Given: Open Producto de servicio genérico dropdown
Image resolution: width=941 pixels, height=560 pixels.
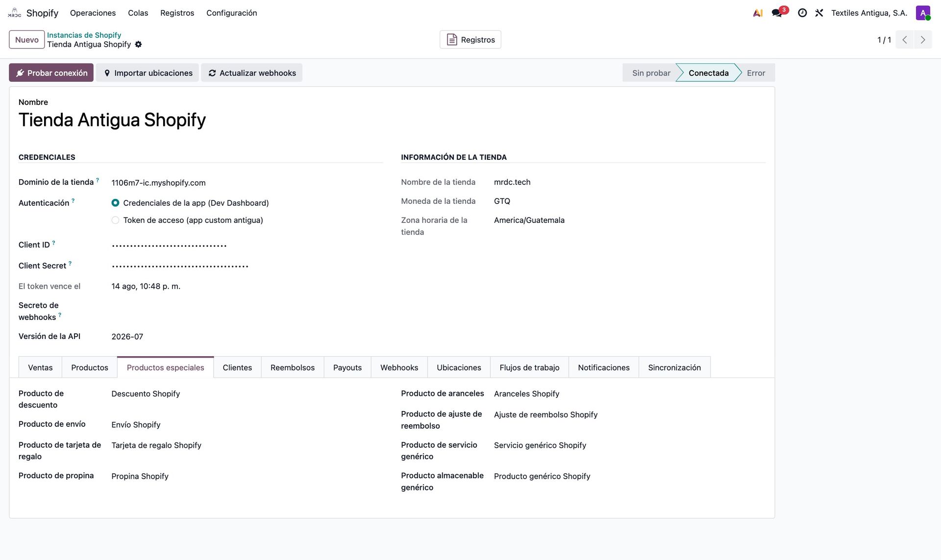Looking at the screenshot, I should click(x=630, y=445).
